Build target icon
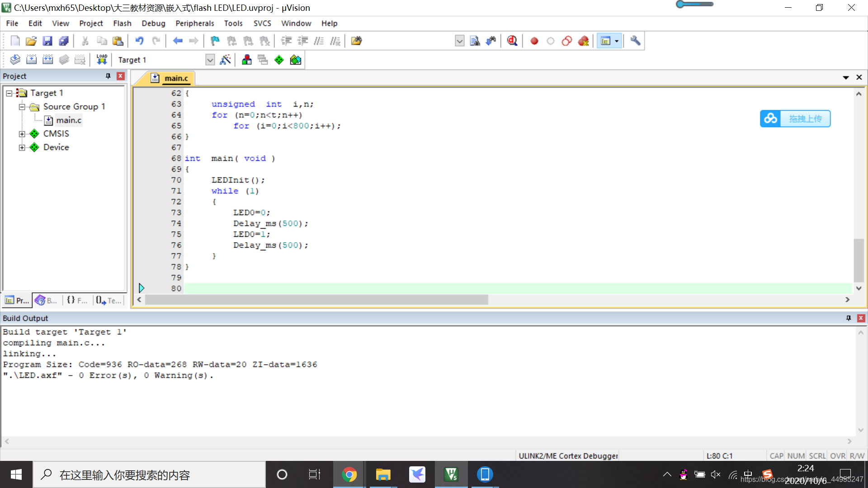 [31, 60]
